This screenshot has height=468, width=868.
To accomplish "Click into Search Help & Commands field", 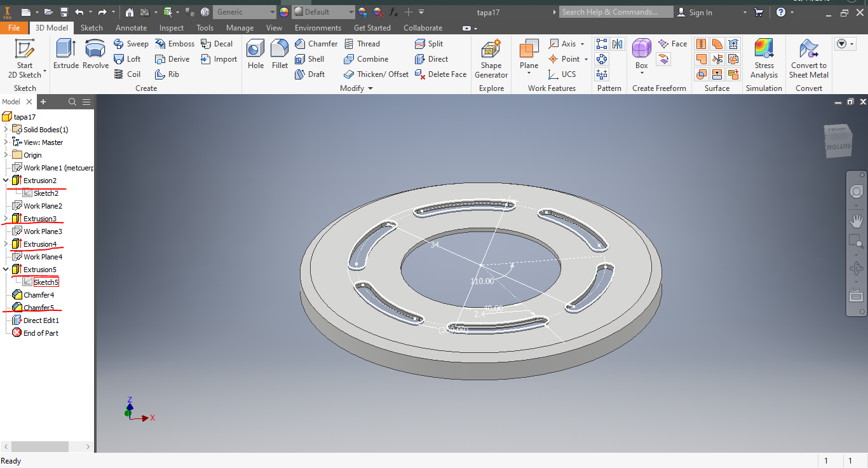I will coord(616,12).
